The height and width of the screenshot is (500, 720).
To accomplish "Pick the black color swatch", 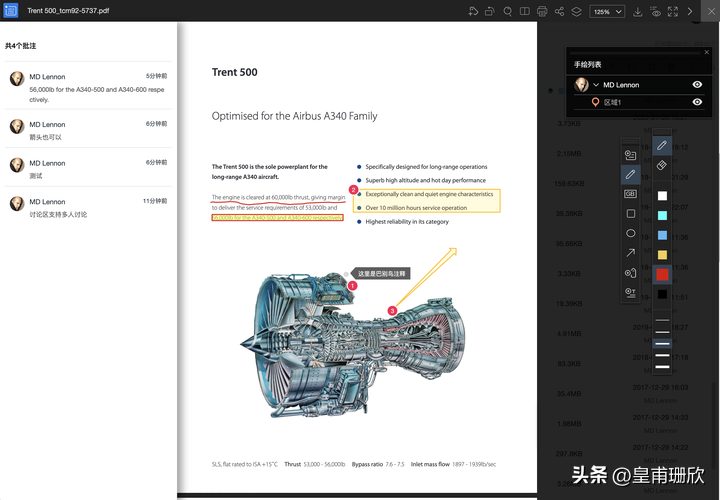I will click(662, 294).
